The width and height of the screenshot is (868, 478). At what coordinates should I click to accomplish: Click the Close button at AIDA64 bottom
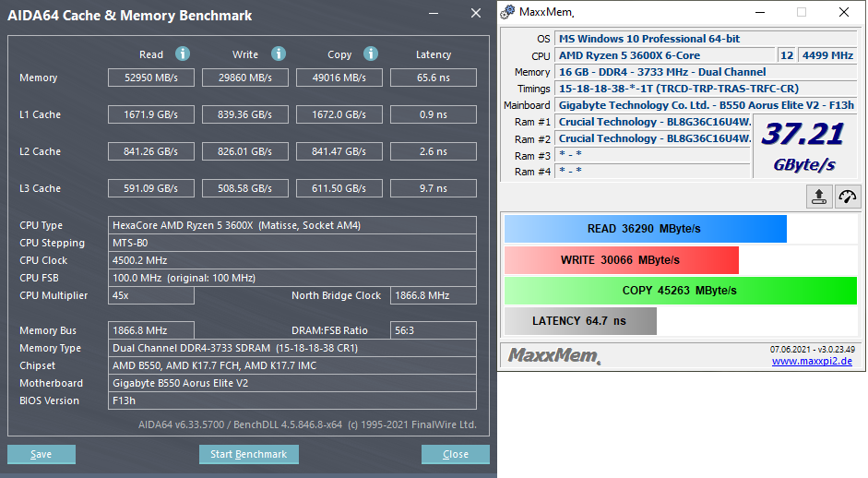coord(456,454)
